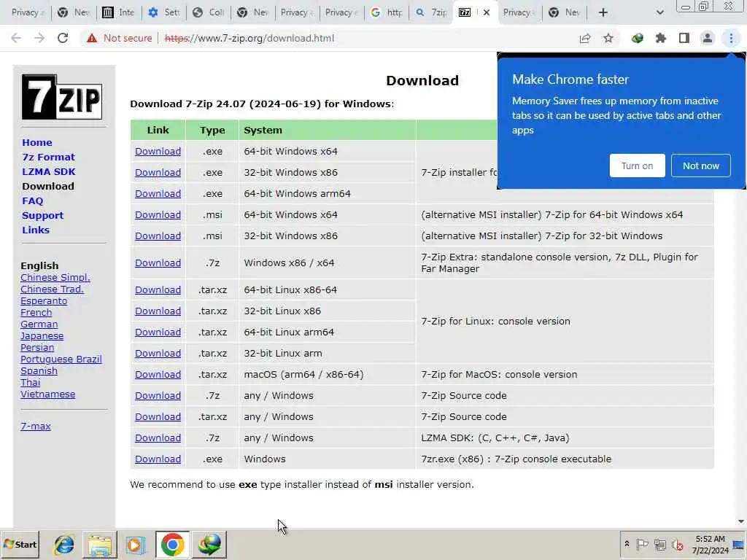Image resolution: width=747 pixels, height=560 pixels.
Task: Open Windows Explorer folder in taskbar
Action: 99,544
